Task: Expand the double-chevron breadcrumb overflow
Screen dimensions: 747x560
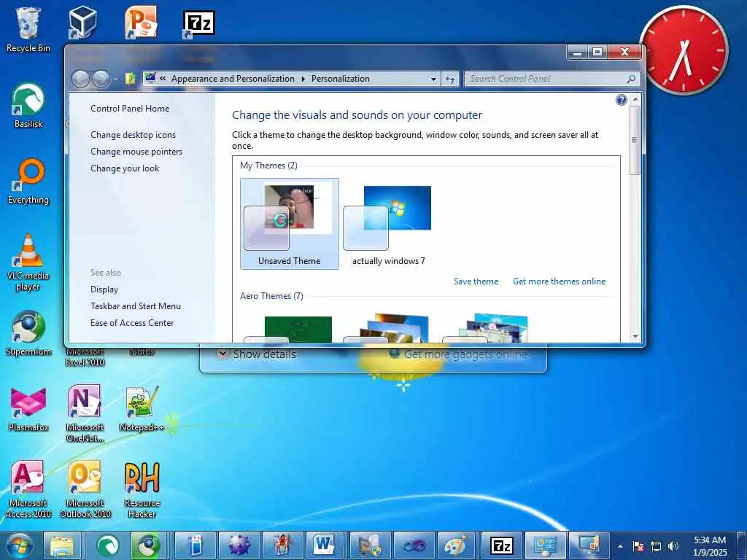Action: [163, 79]
